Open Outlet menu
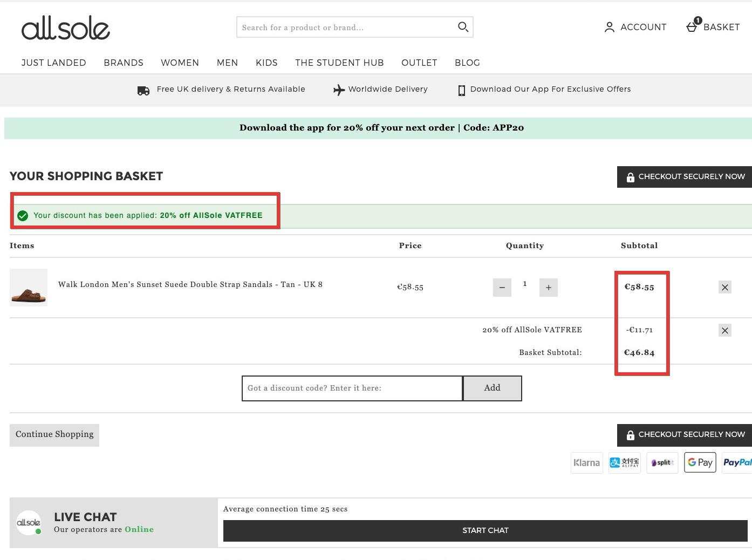The height and width of the screenshot is (560, 752). pos(419,63)
